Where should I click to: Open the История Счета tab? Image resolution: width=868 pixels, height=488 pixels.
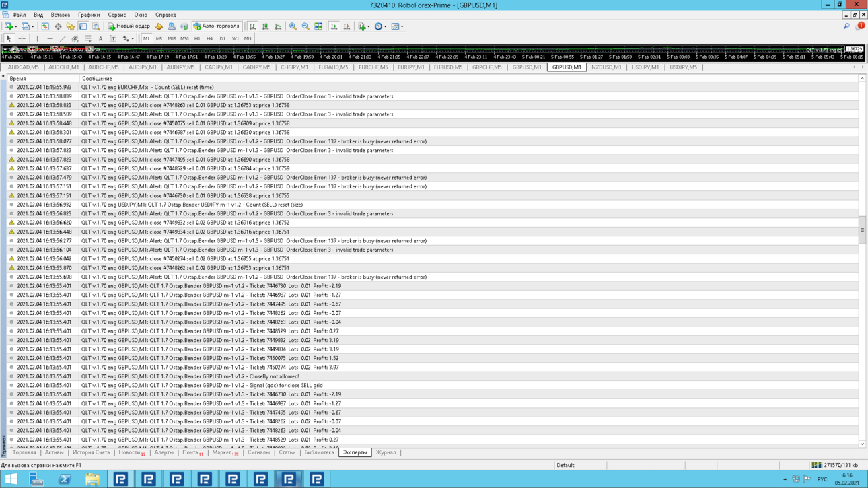(91, 452)
